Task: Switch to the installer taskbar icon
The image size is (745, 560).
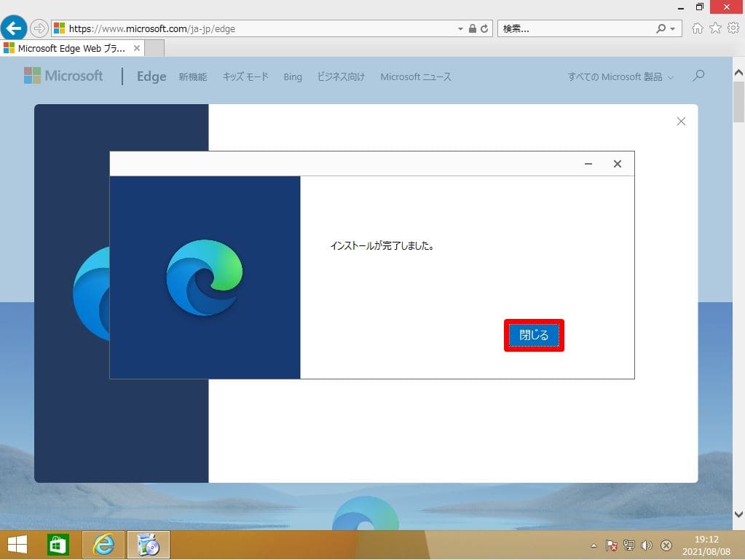Action: 149,545
